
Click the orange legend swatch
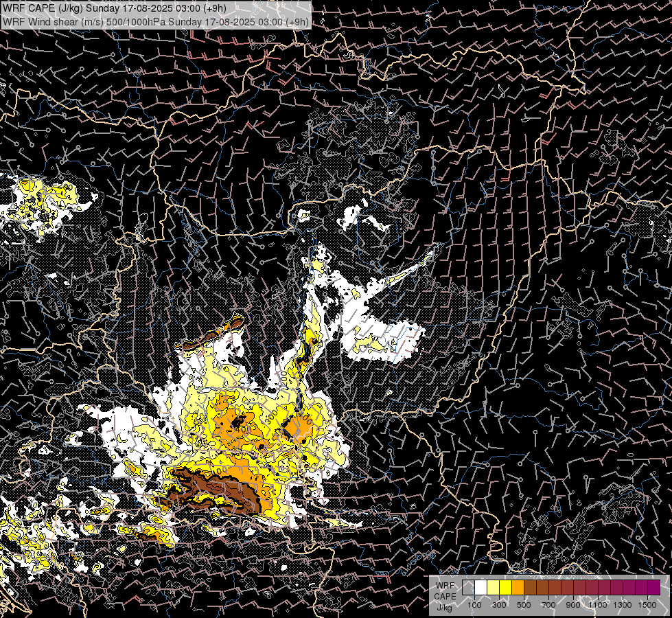coord(518,587)
